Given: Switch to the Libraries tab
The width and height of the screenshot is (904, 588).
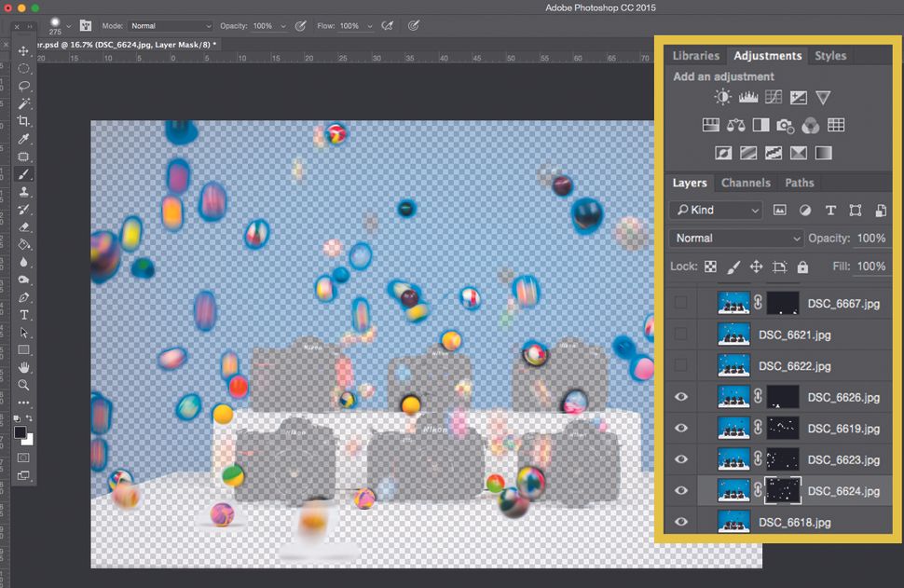Looking at the screenshot, I should tap(696, 56).
